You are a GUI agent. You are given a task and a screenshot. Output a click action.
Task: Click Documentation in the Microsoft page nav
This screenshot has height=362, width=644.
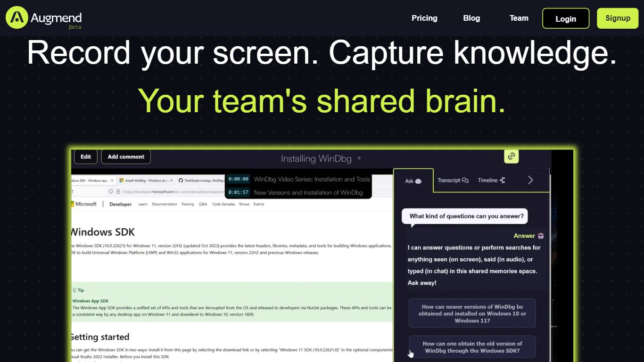pos(165,204)
